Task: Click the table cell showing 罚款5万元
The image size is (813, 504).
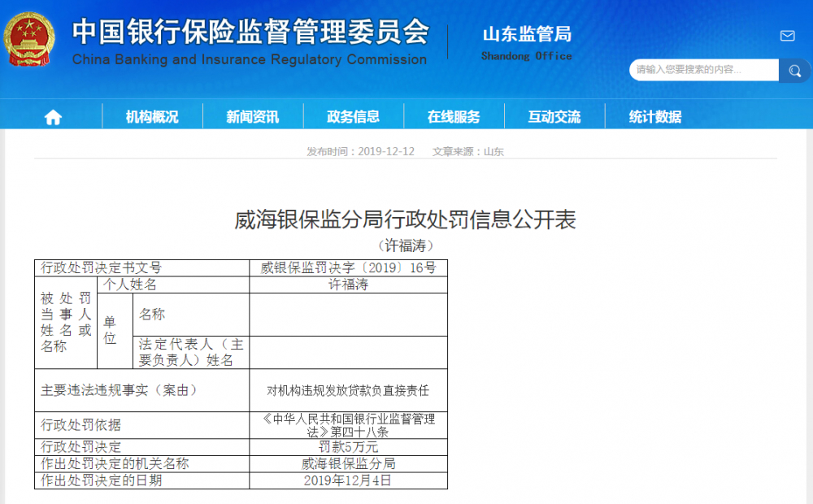Action: (x=348, y=445)
